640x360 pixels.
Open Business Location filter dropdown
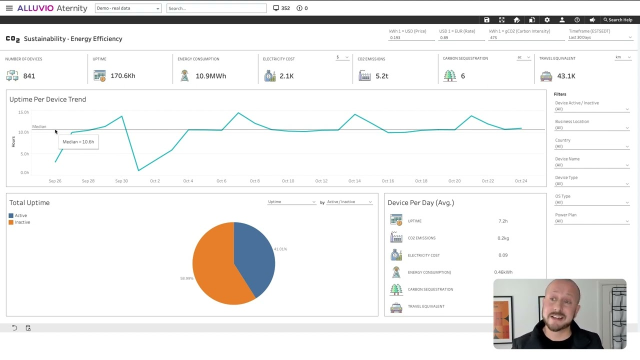coord(592,128)
